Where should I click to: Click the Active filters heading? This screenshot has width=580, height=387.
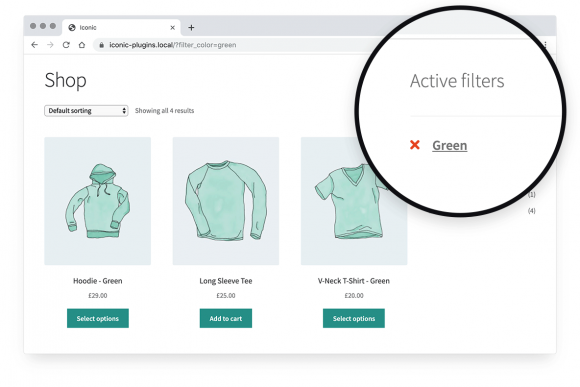[457, 81]
